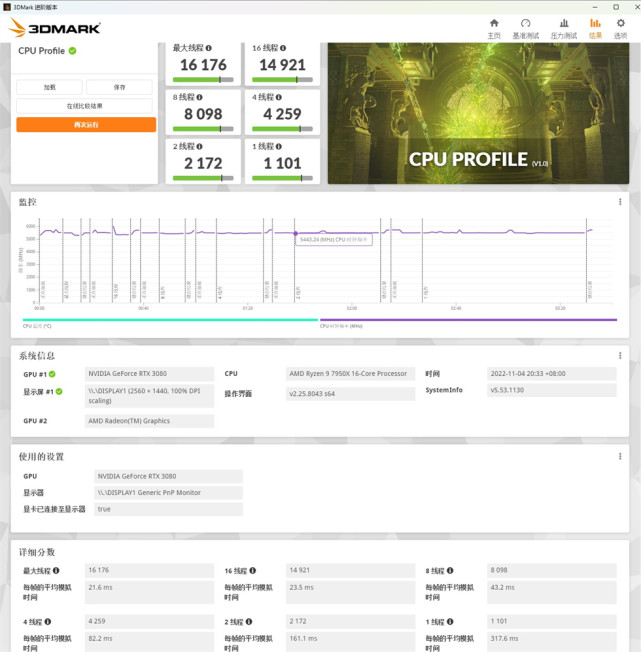This screenshot has width=641, height=652.
Task: Click the 3DMARK logo
Action: coord(54,28)
